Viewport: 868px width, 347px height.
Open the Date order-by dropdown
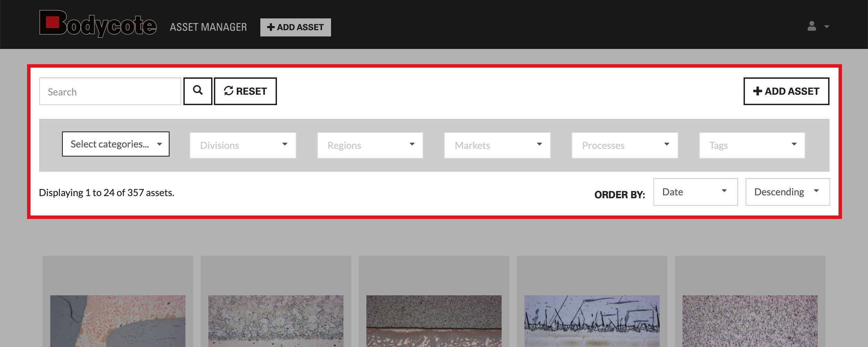click(x=695, y=192)
